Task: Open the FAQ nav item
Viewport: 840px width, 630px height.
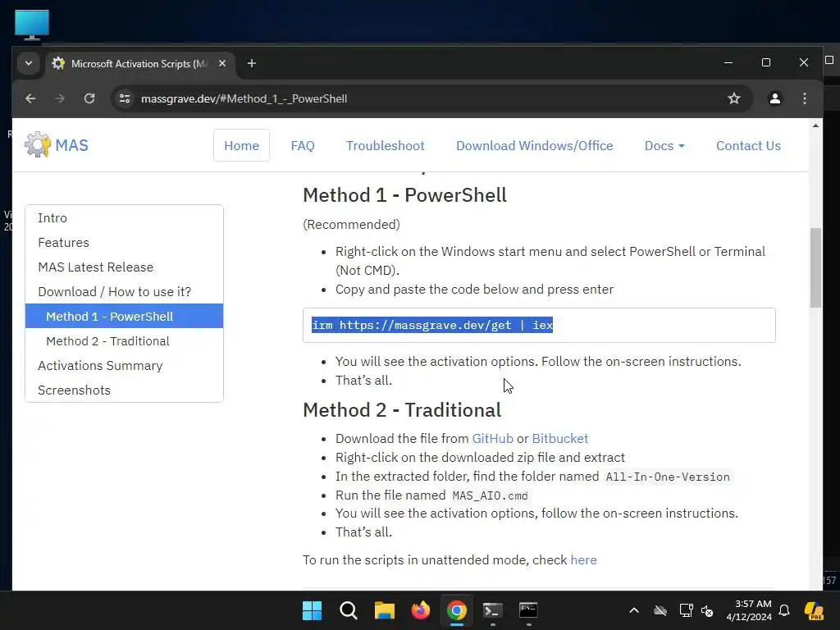Action: pos(303,146)
